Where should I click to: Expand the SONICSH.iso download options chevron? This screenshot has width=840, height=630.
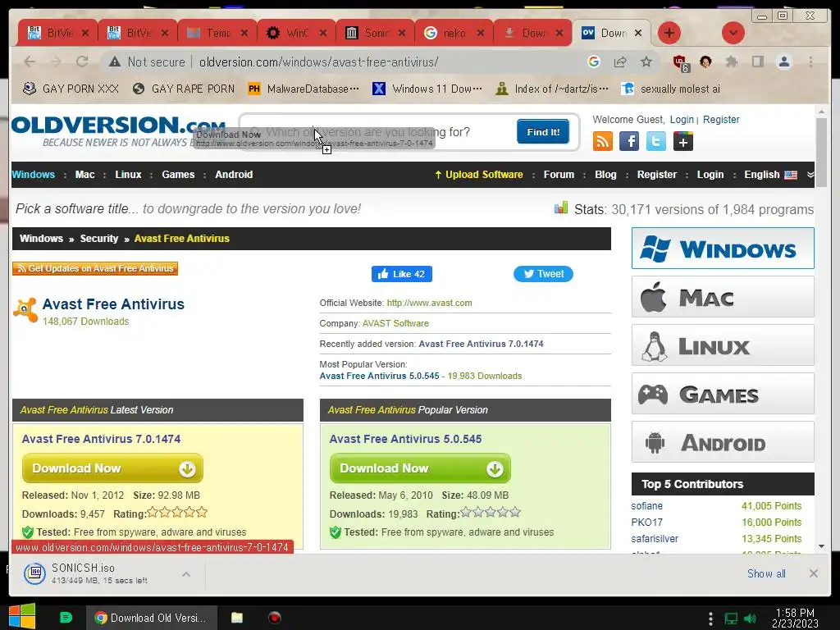coord(186,573)
